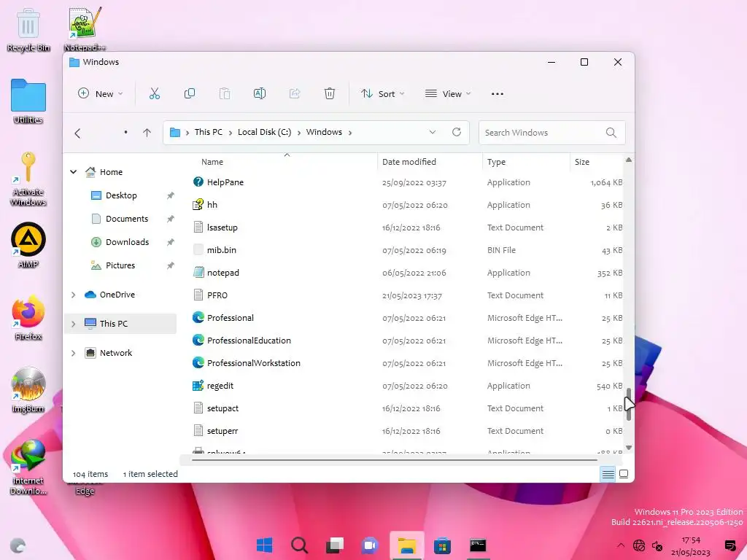Switch to large thumbnails view icon
The image size is (747, 560).
(x=624, y=474)
